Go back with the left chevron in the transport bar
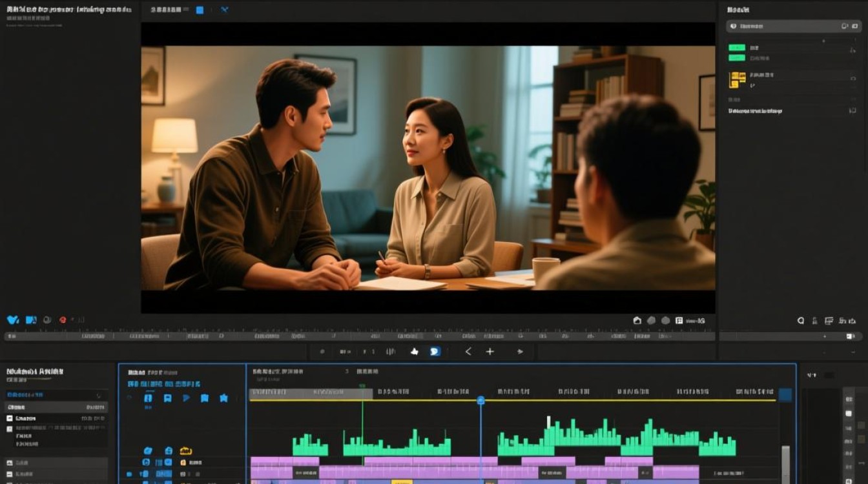This screenshot has width=868, height=484. coord(468,352)
